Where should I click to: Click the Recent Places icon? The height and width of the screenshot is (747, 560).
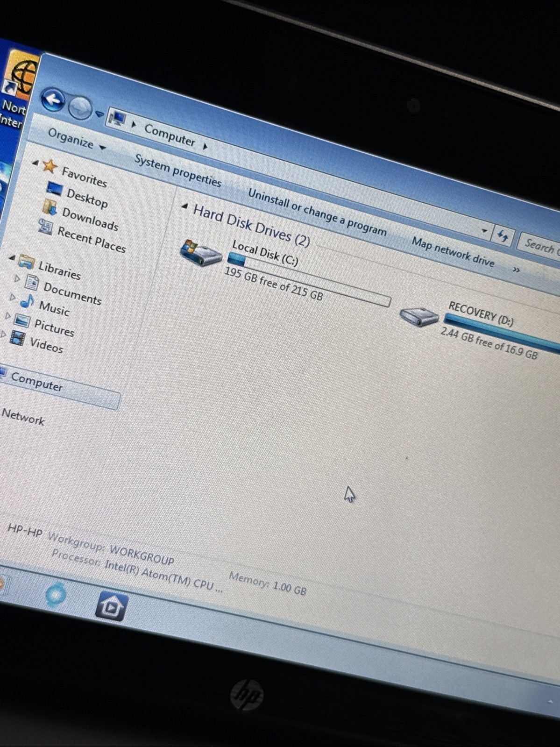(45, 227)
